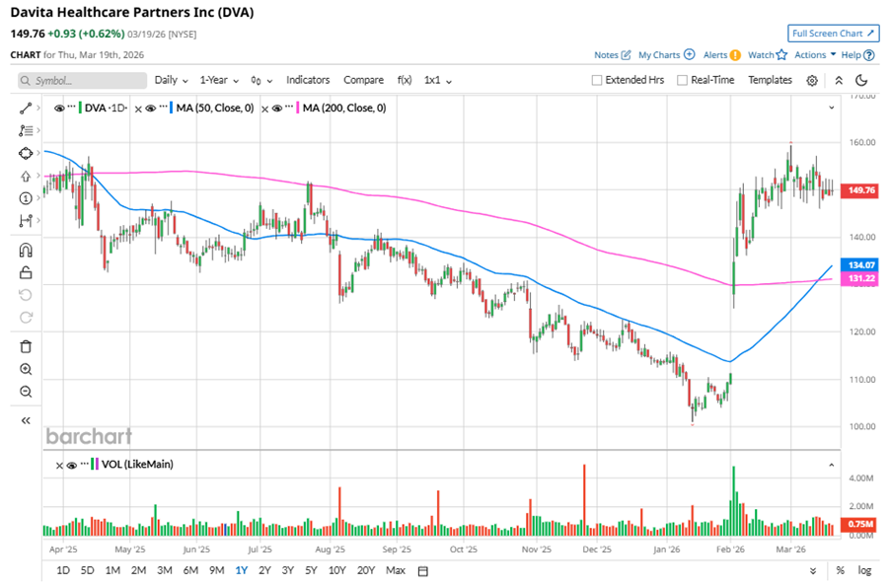
Task: Click the Notes pencil icon
Action: click(626, 54)
